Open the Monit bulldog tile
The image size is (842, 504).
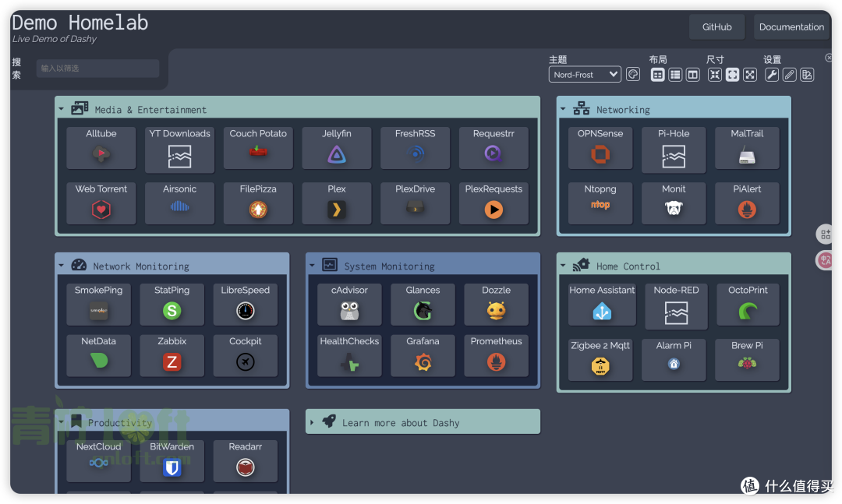click(x=674, y=203)
